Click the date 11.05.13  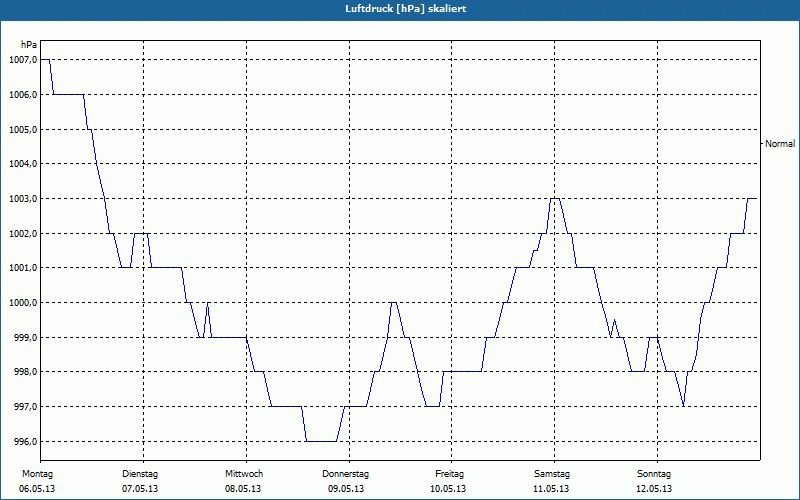coord(551,489)
